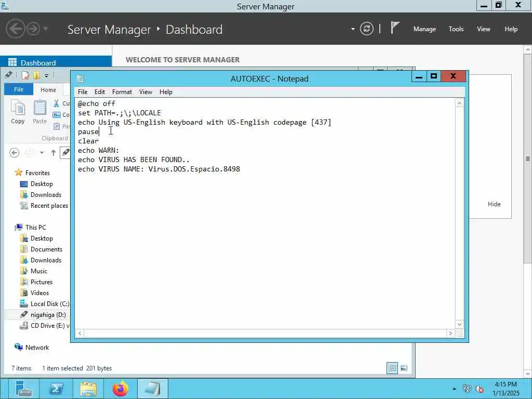This screenshot has height=399, width=532.
Task: Place cursor on the "echo VIRUS NAME" line
Action: tap(159, 169)
